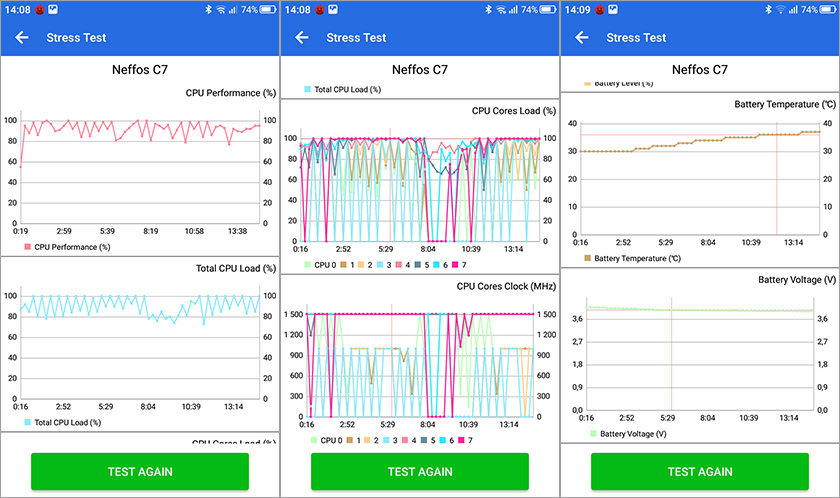Tap Wi-Fi icon in middle screen status bar
This screenshot has height=498, width=840.
pyautogui.click(x=501, y=10)
